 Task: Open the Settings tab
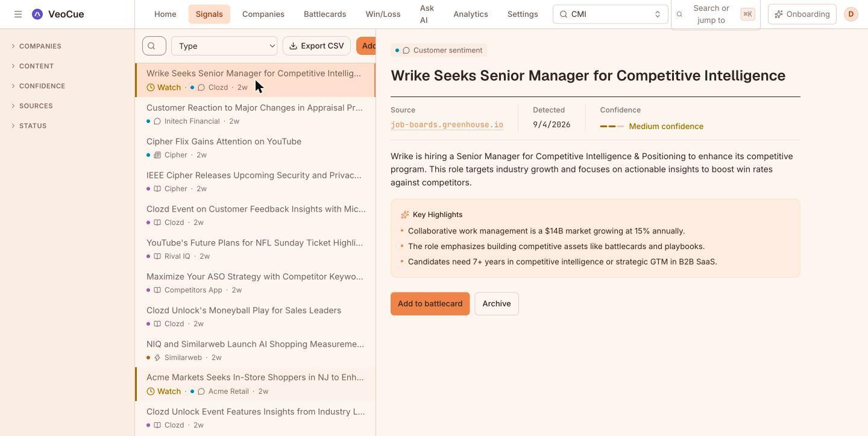coord(523,14)
